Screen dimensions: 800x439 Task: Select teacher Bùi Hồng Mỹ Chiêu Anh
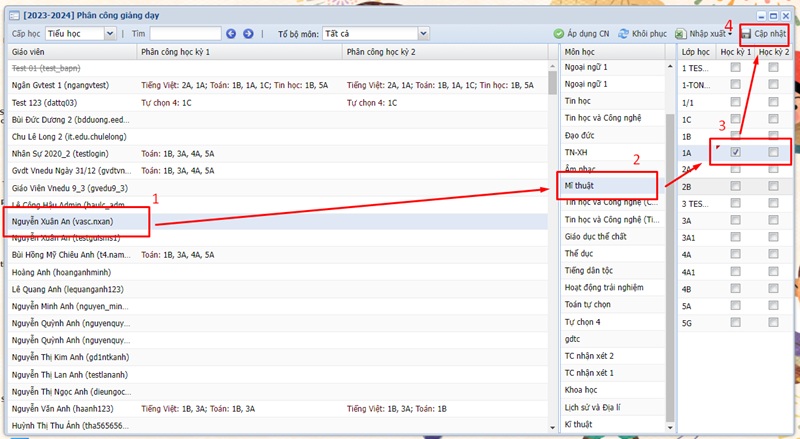pyautogui.click(x=70, y=255)
